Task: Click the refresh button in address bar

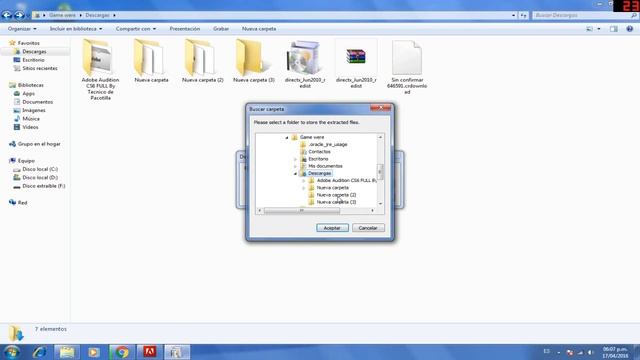Action: point(524,15)
